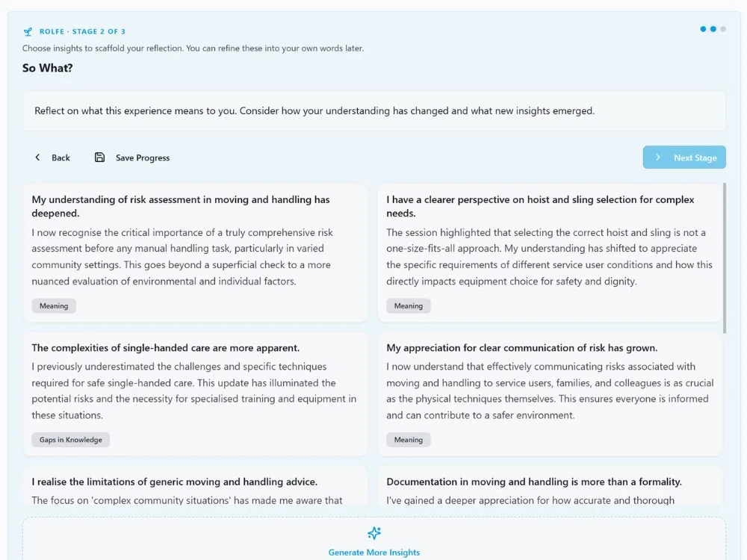Click Save Progress
The image size is (747, 560).
(132, 158)
